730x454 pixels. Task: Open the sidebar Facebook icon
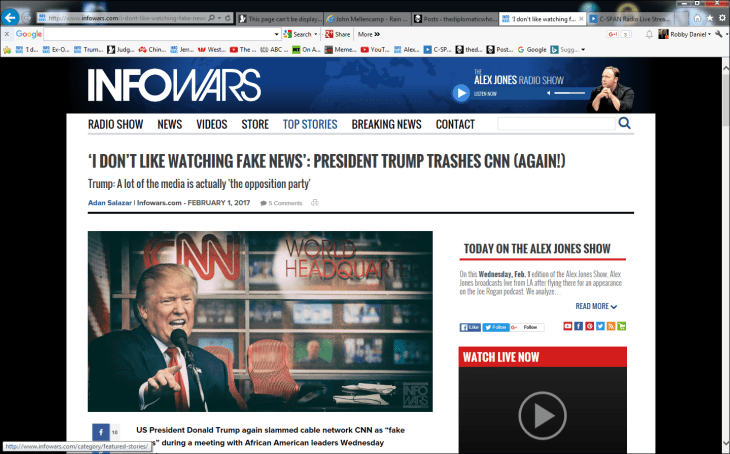[578, 326]
